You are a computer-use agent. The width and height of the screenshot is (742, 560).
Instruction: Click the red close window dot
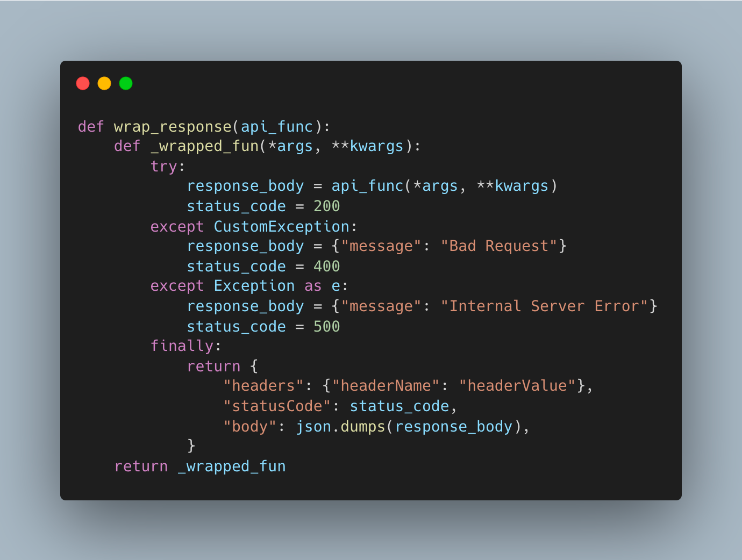(83, 83)
